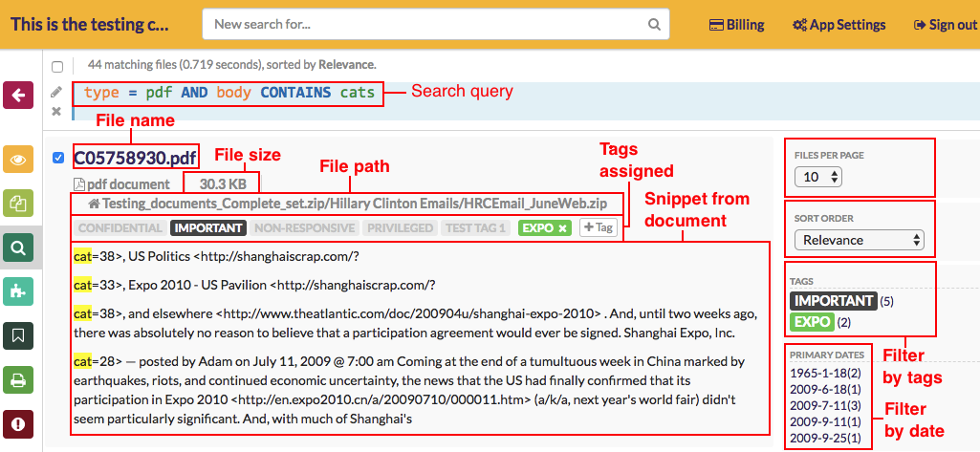The height and width of the screenshot is (452, 980).
Task: Click the magnifier icon in search box
Action: 654,25
